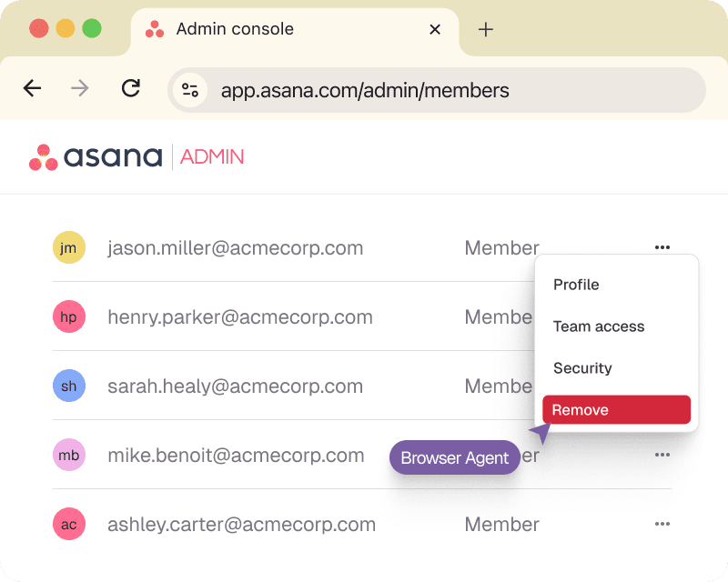
Task: Click the Browser Agent badge
Action: tap(454, 457)
